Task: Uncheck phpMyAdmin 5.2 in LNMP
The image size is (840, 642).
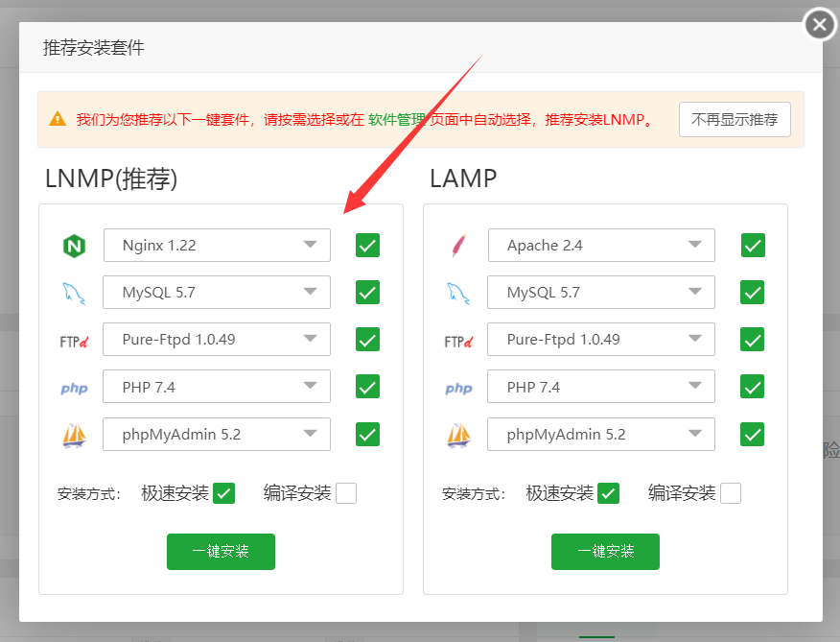Action: point(367,435)
